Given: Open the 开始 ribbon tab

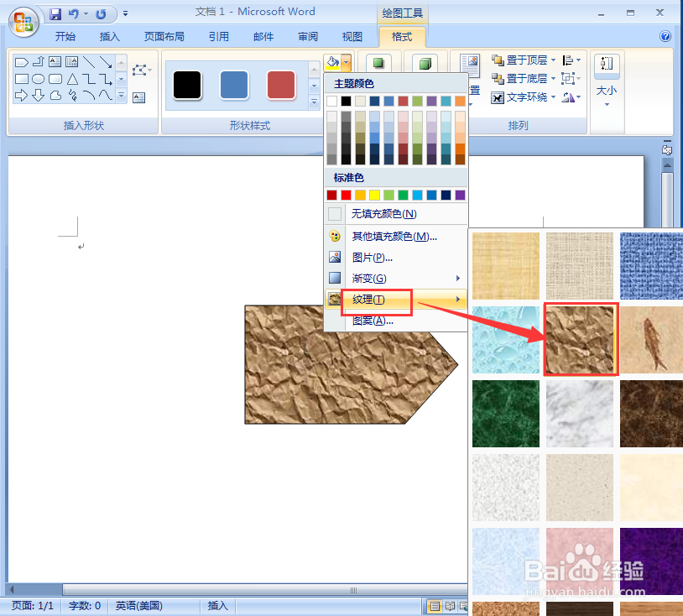Looking at the screenshot, I should tap(65, 37).
